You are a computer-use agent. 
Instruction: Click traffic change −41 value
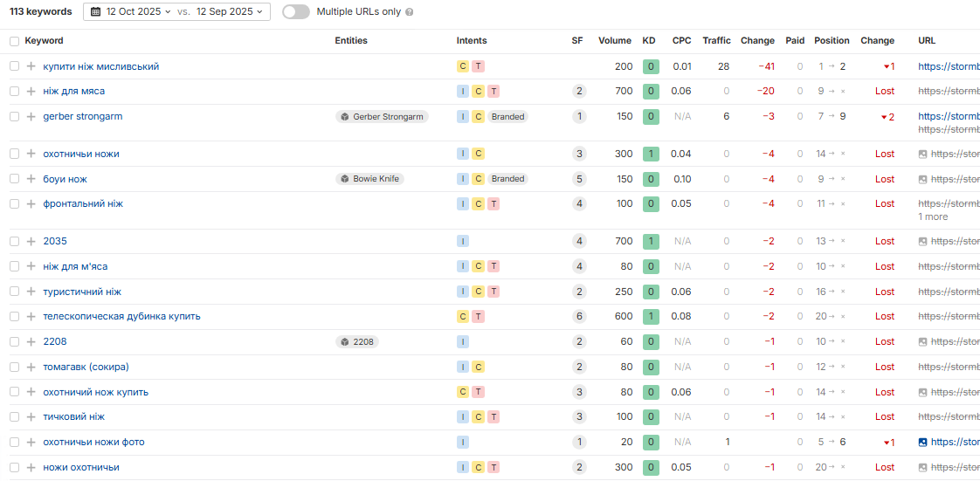[765, 66]
